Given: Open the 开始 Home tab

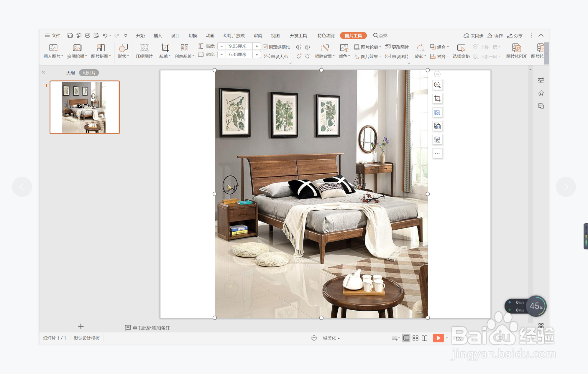Looking at the screenshot, I should (x=140, y=35).
